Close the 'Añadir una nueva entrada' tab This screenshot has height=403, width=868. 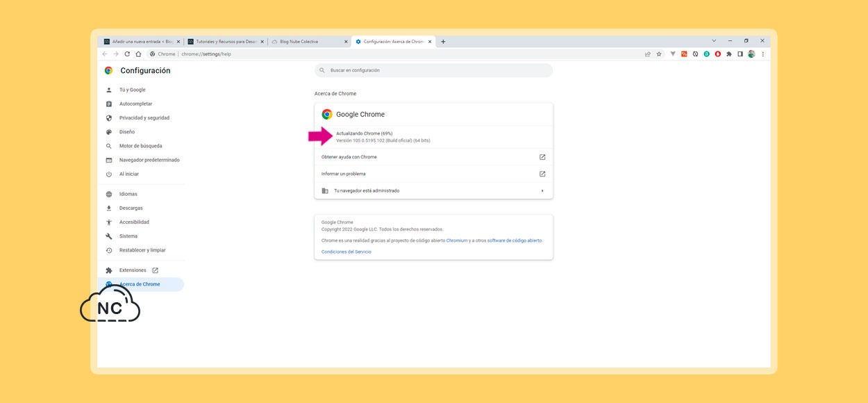point(178,42)
